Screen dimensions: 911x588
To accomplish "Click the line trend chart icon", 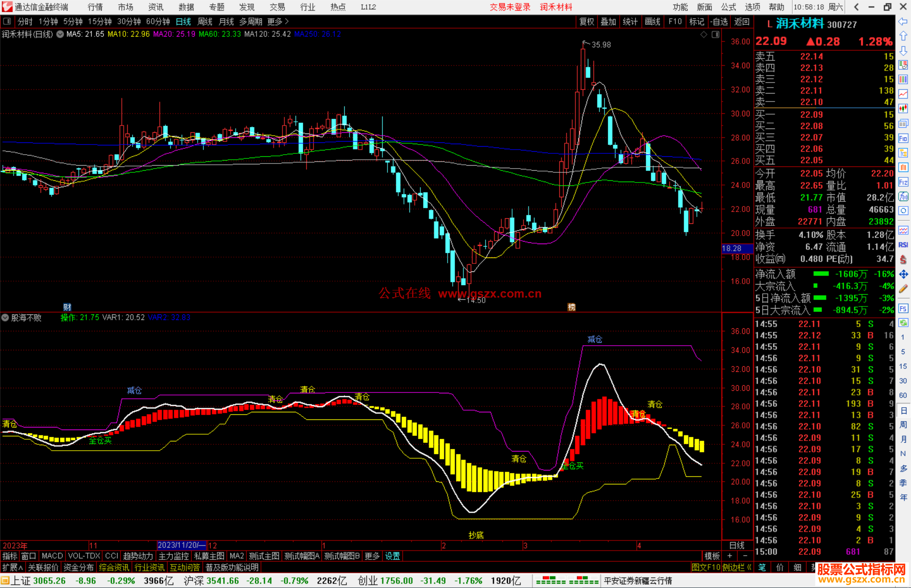I will (903, 94).
